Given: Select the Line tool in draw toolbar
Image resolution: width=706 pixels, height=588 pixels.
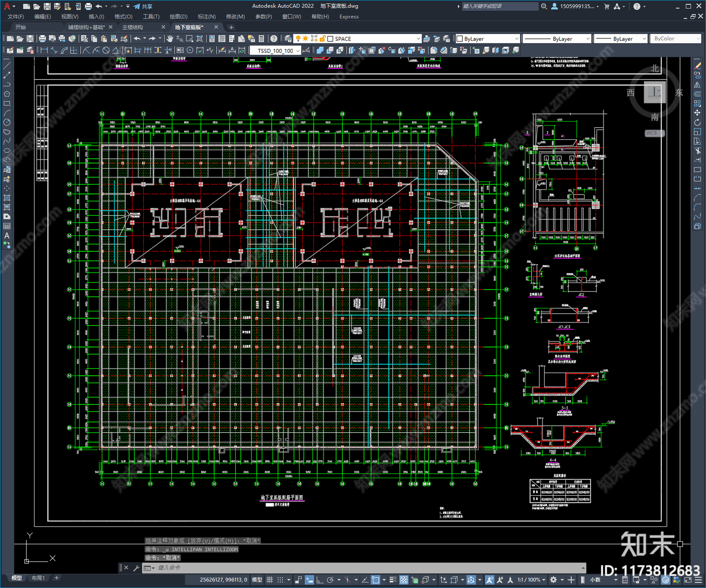Looking at the screenshot, I should coord(7,66).
